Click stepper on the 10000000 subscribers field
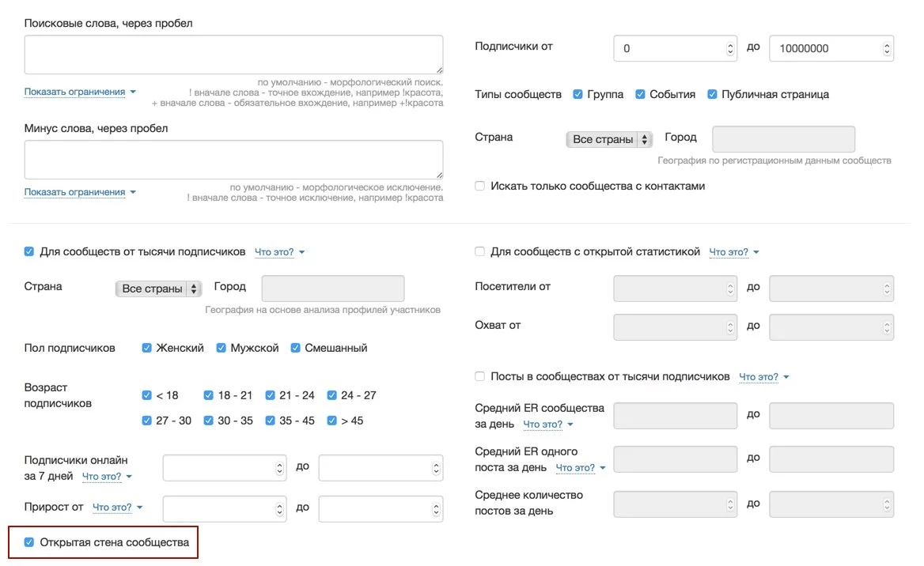Screen dimensions: 924x566 click(887, 48)
